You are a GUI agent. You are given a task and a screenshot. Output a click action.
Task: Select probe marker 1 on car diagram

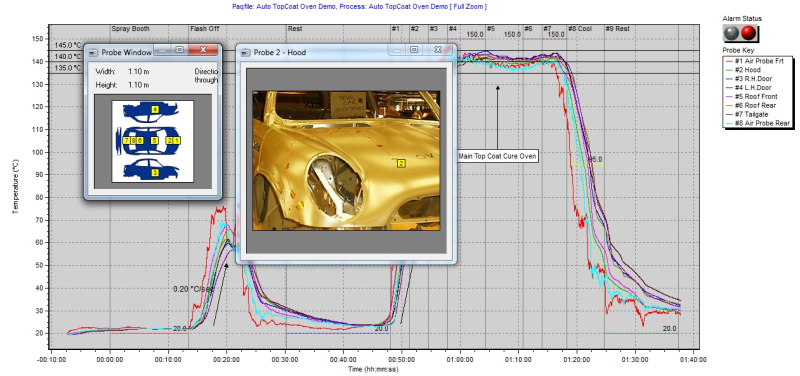coord(177,140)
